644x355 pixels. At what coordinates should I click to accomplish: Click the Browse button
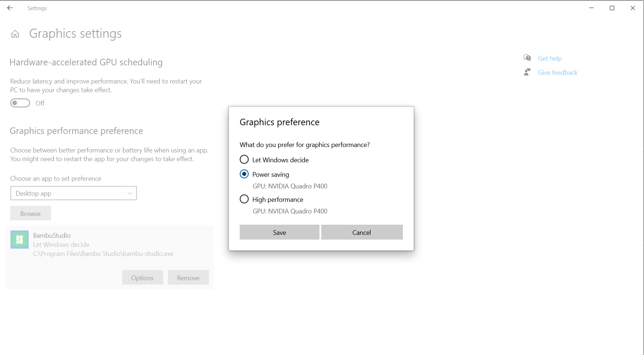(x=30, y=213)
